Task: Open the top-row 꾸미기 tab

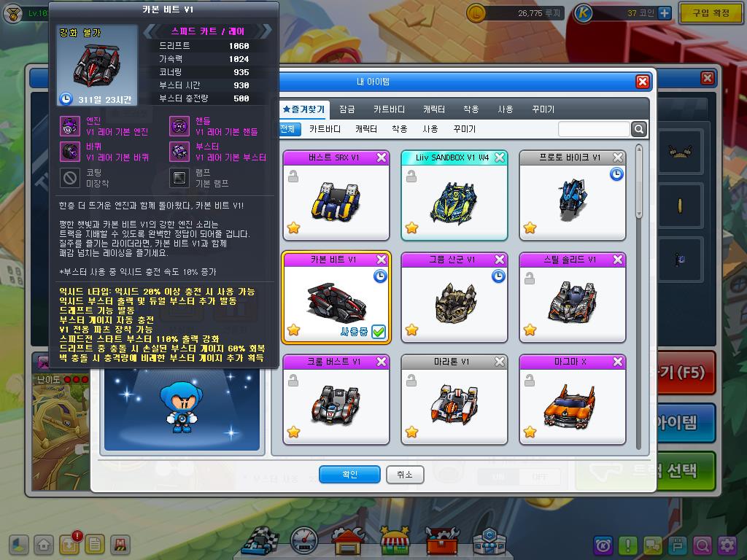Action: (x=543, y=109)
